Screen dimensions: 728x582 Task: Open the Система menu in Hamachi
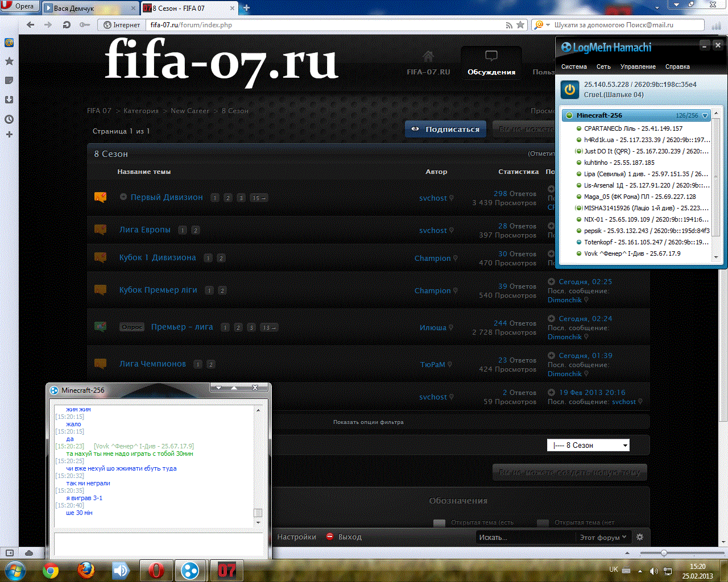tap(574, 66)
